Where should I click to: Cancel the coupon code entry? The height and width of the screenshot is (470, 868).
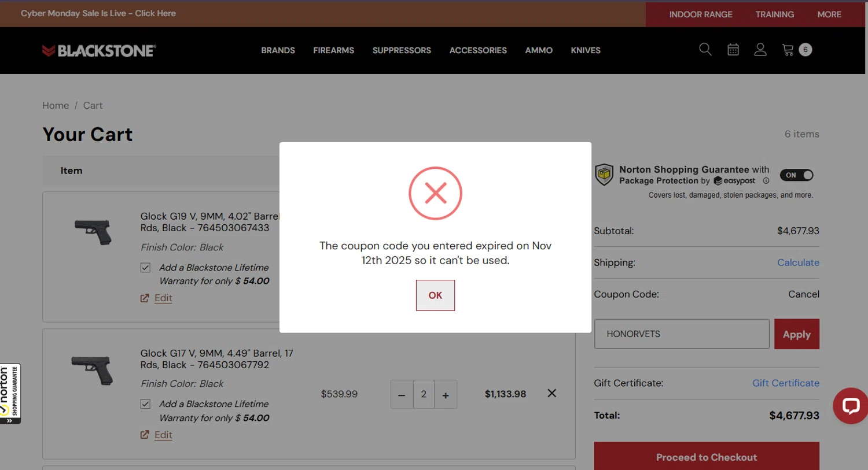pos(804,294)
